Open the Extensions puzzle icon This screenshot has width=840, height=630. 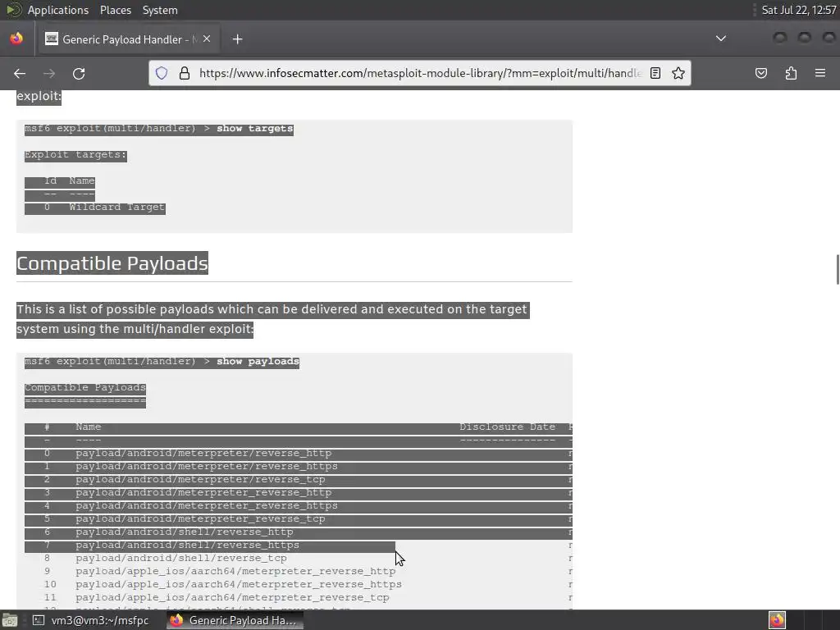click(791, 73)
